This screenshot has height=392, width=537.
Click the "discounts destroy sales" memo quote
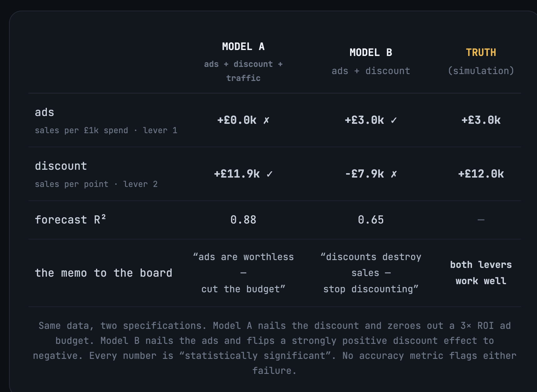coord(371,273)
